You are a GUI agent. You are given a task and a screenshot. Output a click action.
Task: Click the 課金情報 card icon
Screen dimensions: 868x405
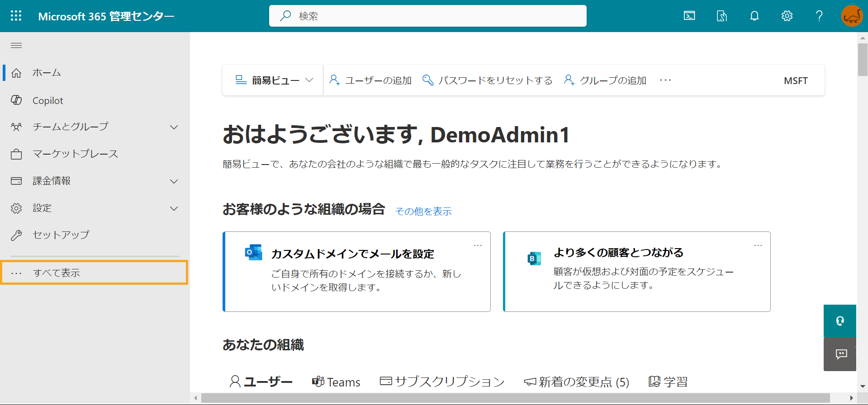pyautogui.click(x=16, y=181)
